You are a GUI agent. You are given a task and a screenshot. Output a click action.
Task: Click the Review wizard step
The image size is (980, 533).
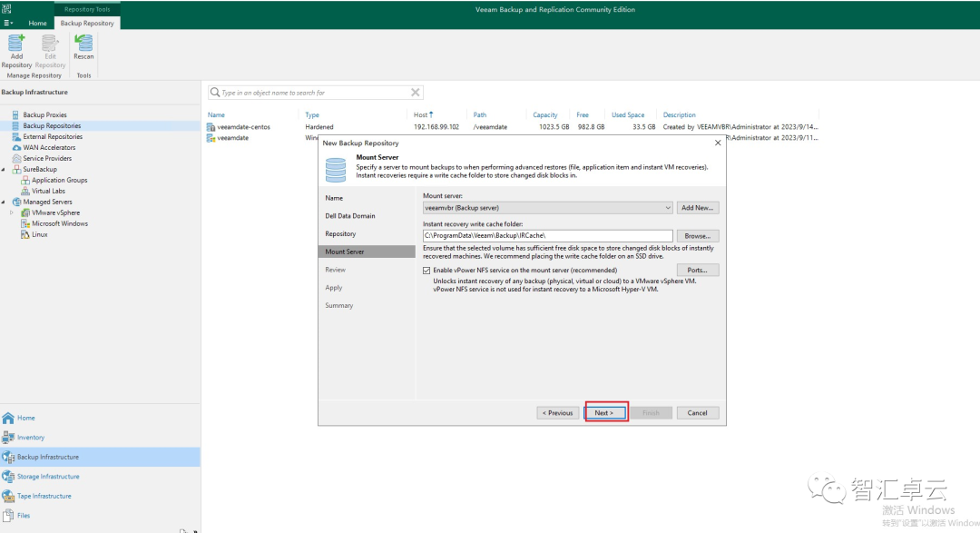(x=335, y=270)
